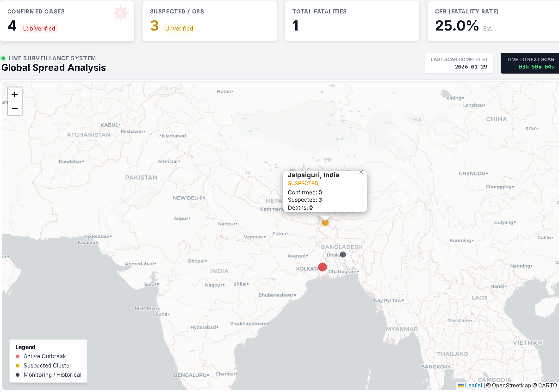Click the virus icon on Confirmed Cases card

coord(120,13)
